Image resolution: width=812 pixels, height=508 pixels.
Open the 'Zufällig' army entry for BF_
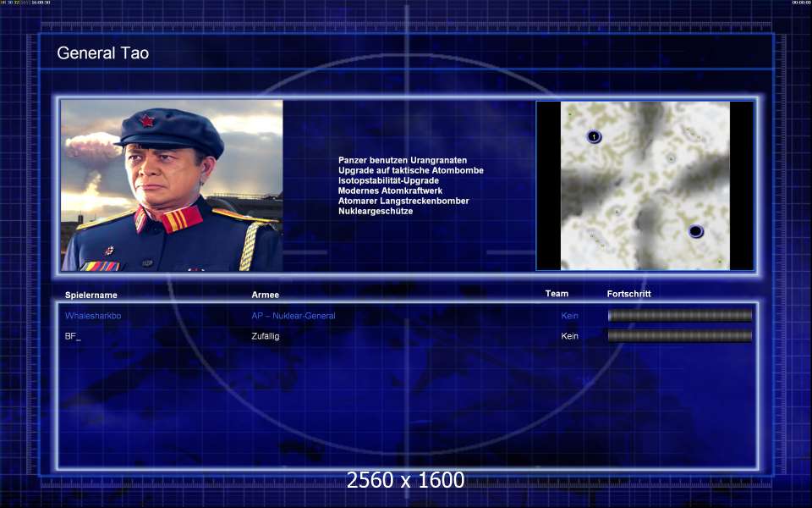[x=266, y=336]
